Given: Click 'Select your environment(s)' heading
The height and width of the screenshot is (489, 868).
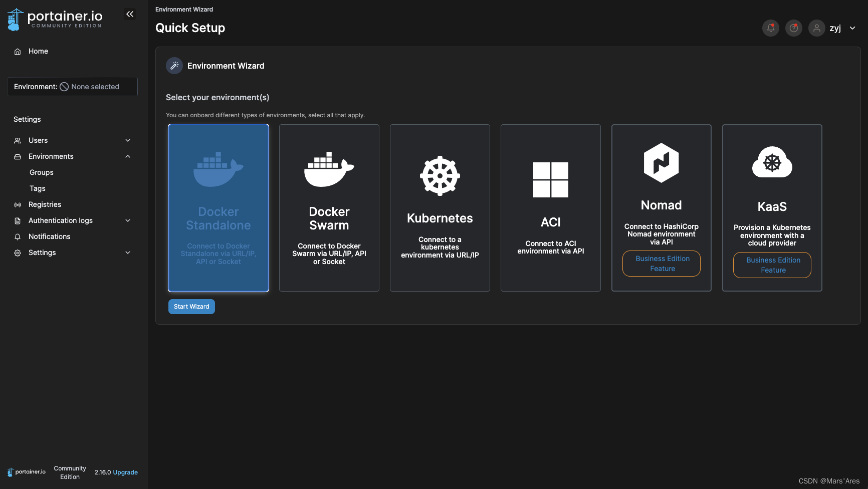Looking at the screenshot, I should 218,98.
